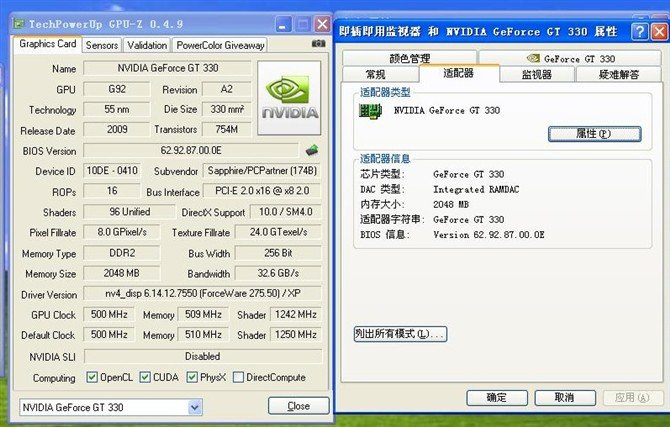Image resolution: width=670 pixels, height=427 pixels.
Task: Click the default Shader clock 1250 MHz
Action: click(x=296, y=334)
